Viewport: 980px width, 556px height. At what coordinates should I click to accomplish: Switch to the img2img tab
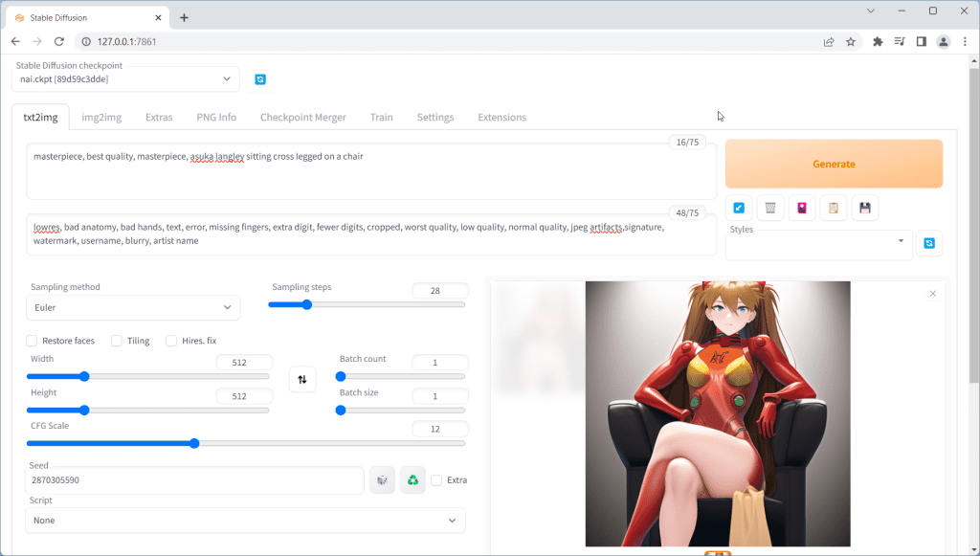pyautogui.click(x=101, y=118)
